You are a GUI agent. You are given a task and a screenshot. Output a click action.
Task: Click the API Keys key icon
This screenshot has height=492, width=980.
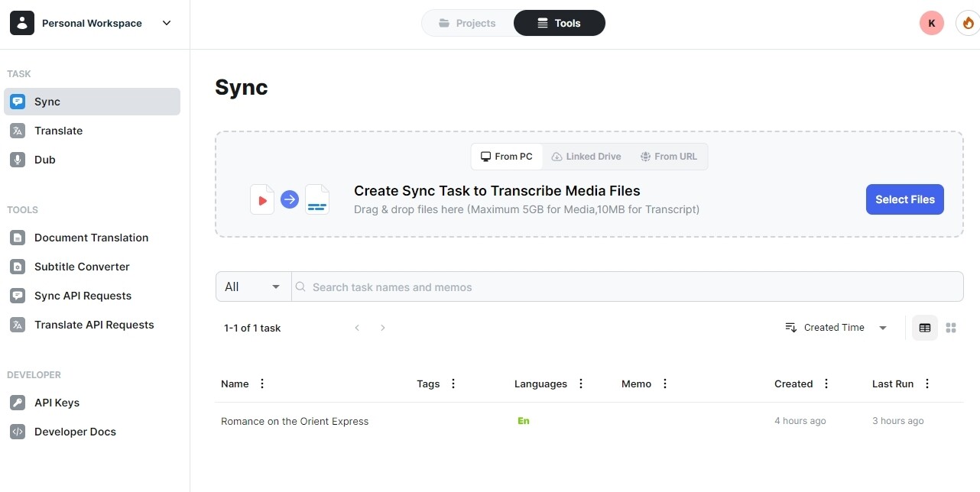18,403
